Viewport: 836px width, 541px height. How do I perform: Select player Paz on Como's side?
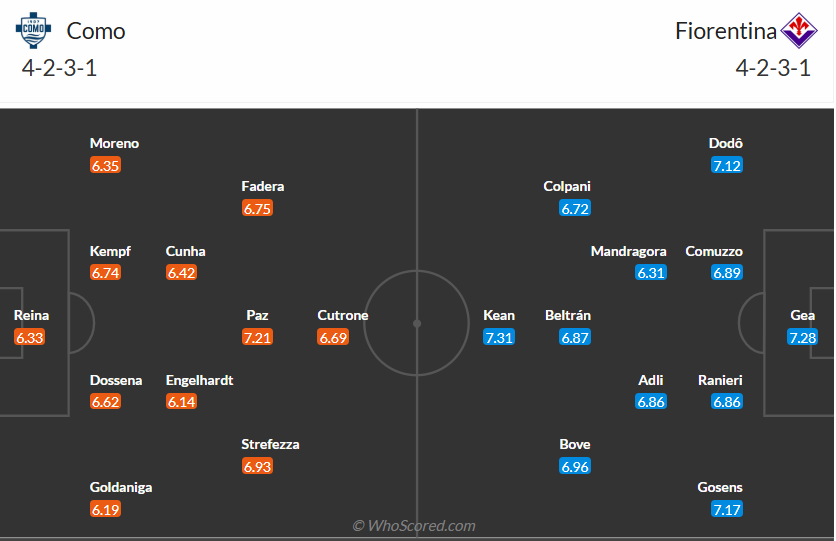click(257, 315)
